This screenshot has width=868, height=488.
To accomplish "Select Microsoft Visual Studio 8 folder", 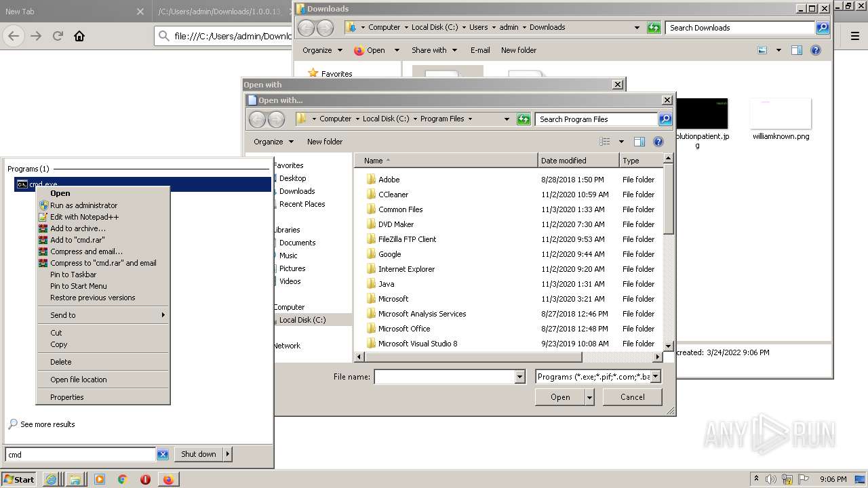I will point(418,344).
